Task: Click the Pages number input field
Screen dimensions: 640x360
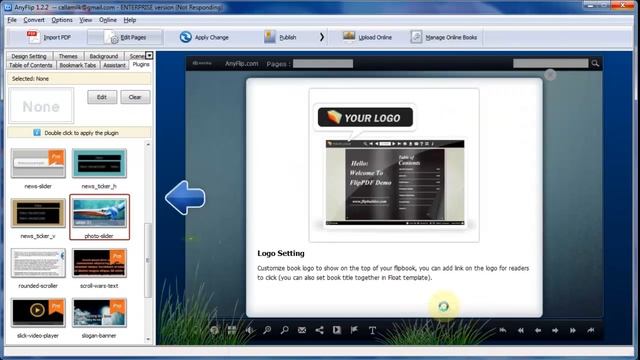Action: (x=323, y=64)
